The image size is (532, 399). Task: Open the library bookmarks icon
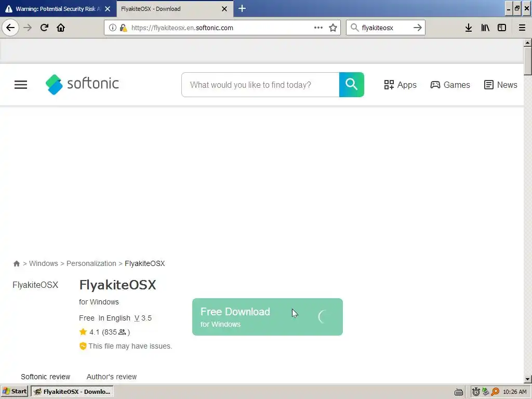coord(485,28)
